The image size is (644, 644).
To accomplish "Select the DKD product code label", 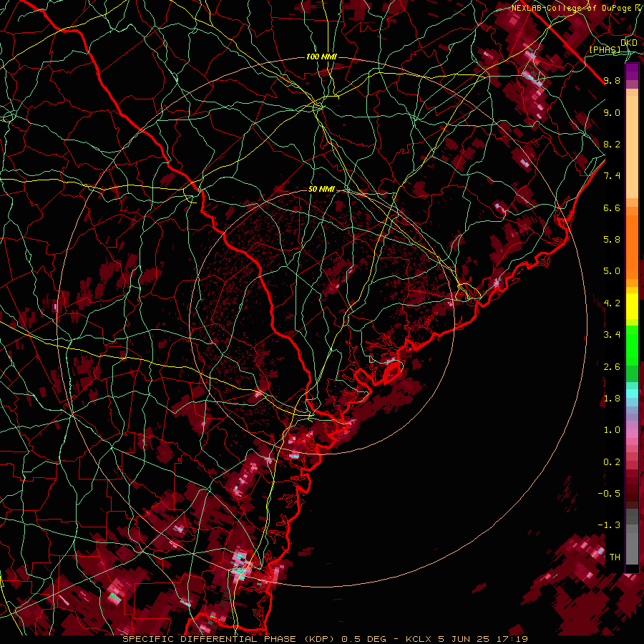I will click(628, 43).
